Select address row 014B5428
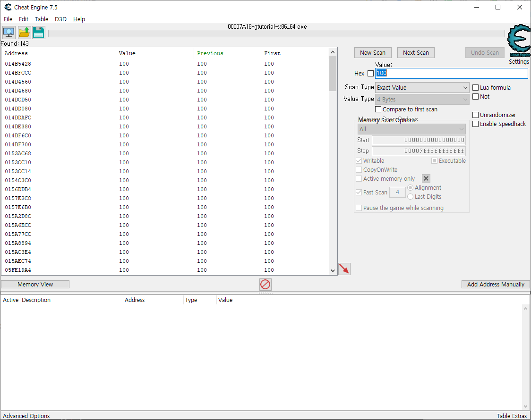 click(x=165, y=64)
